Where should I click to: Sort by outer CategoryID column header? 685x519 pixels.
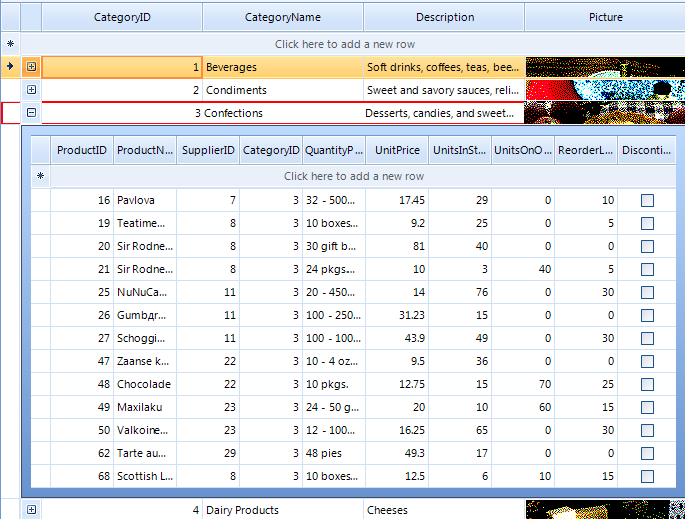[x=122, y=17]
